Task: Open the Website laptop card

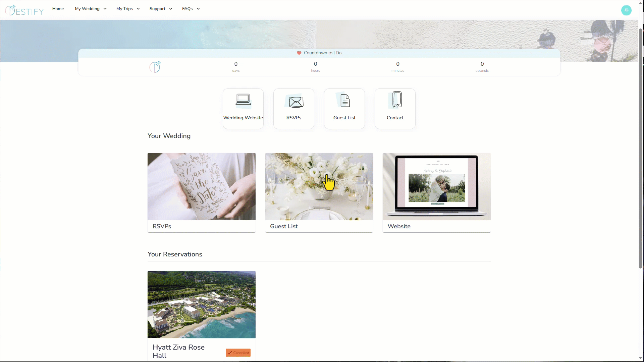Action: coord(436,186)
